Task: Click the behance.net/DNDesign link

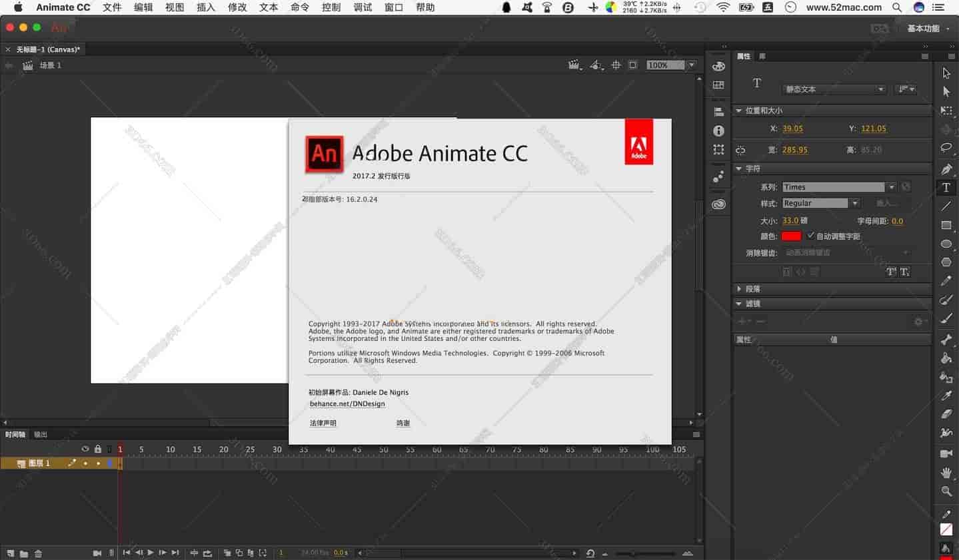Action: tap(347, 404)
